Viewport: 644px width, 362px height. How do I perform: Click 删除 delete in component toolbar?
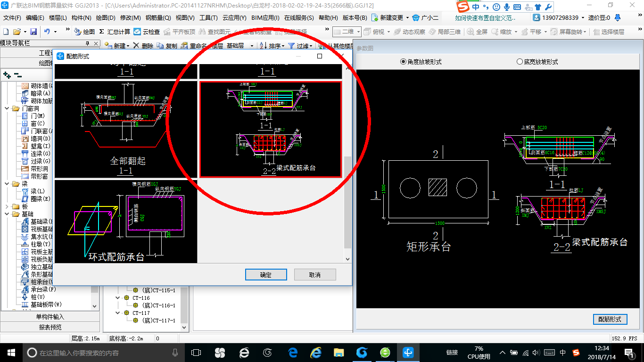[143, 46]
